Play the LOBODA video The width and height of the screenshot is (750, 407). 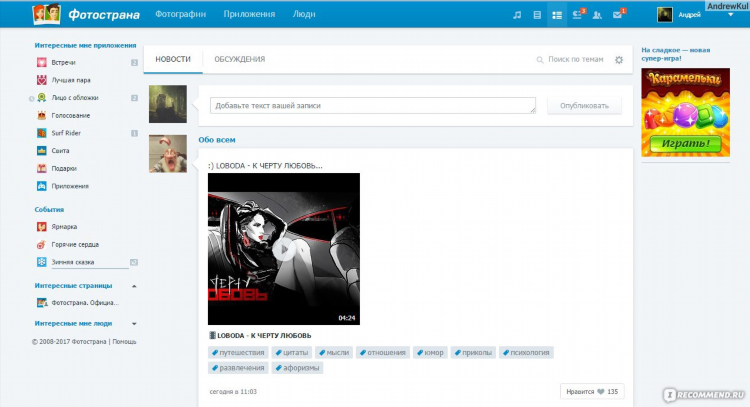(284, 249)
